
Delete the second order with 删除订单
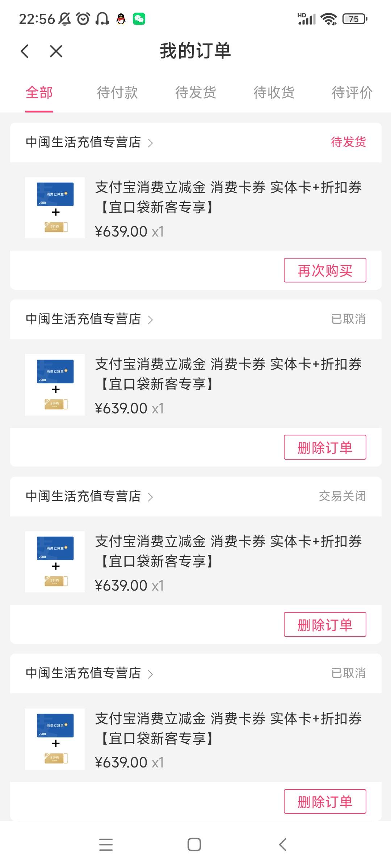coord(325,447)
